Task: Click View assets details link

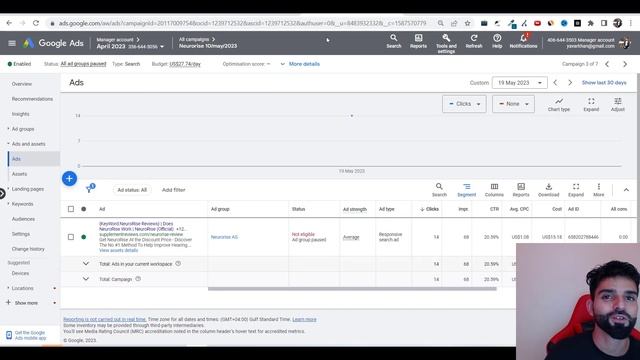Action: pyautogui.click(x=118, y=250)
